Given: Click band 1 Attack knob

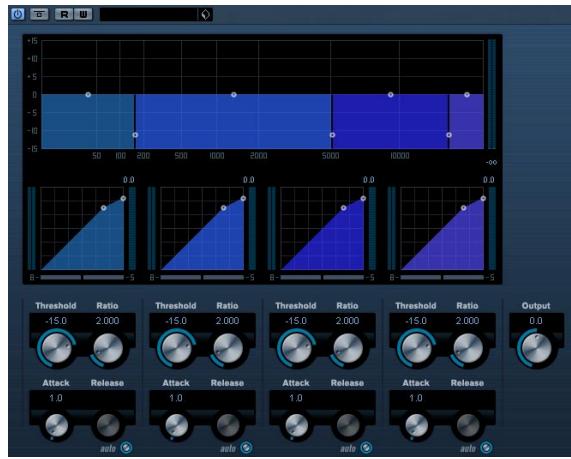Looking at the screenshot, I should (56, 425).
